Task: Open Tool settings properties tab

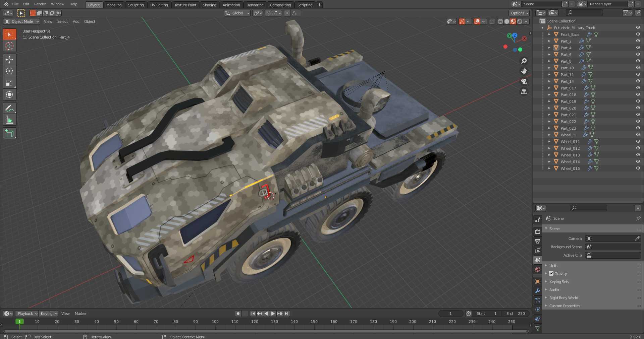Action: click(x=538, y=219)
